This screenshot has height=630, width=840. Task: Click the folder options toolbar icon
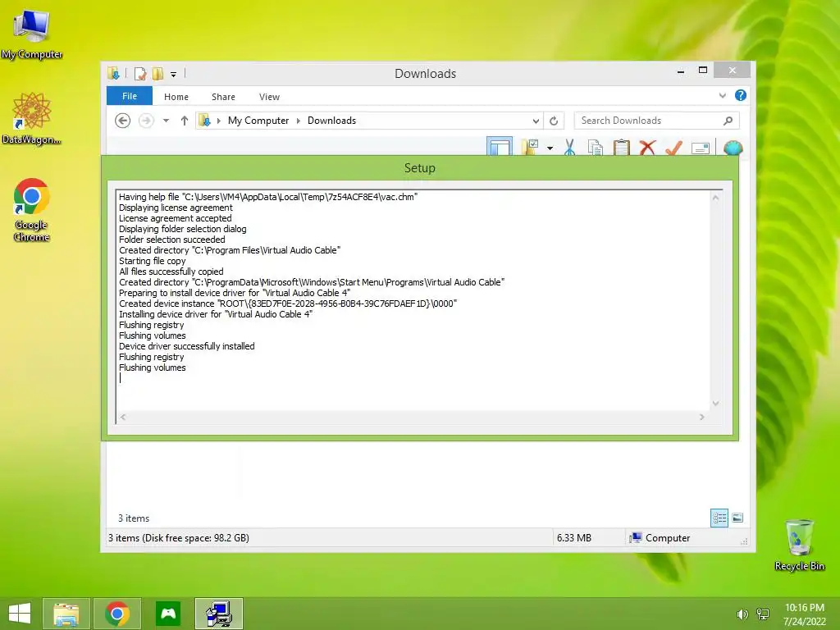(530, 147)
